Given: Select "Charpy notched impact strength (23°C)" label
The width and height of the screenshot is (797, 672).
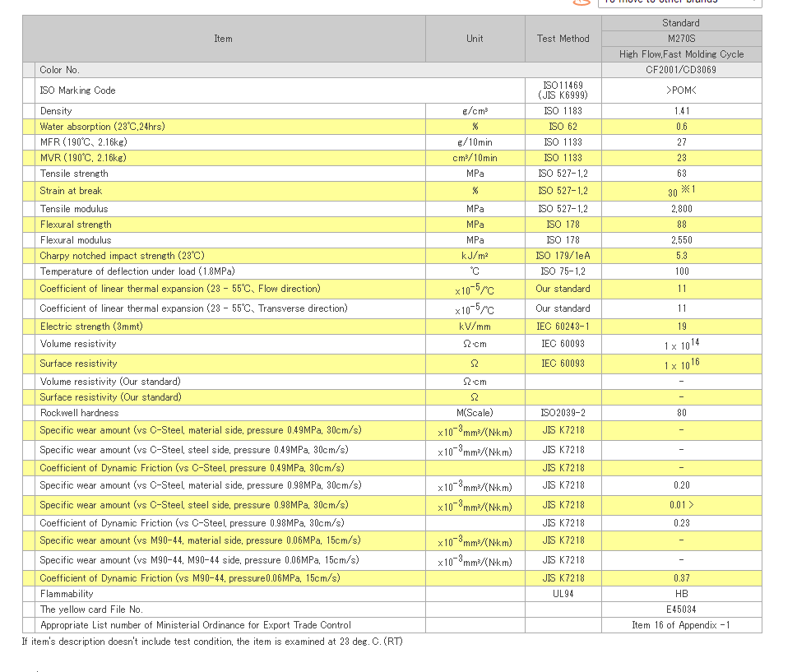Looking at the screenshot, I should [122, 256].
